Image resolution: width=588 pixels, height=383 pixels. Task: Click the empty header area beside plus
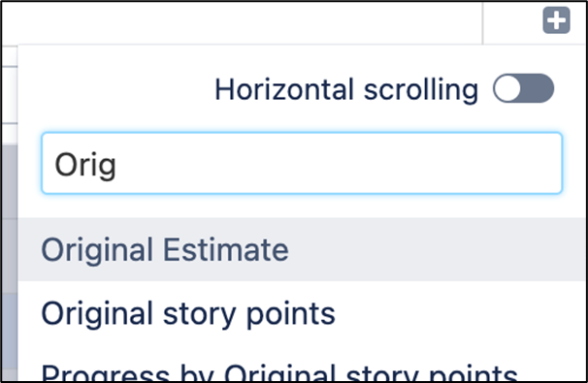242,22
